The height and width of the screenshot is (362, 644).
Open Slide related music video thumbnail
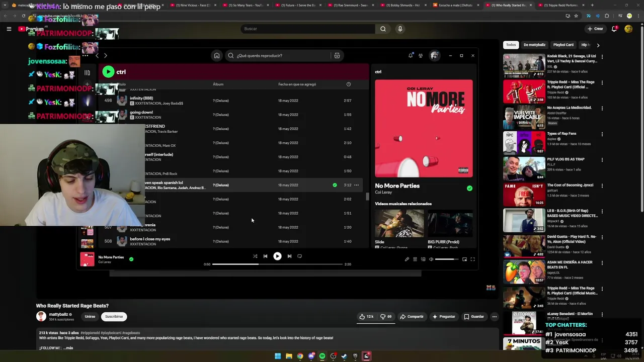click(x=399, y=223)
